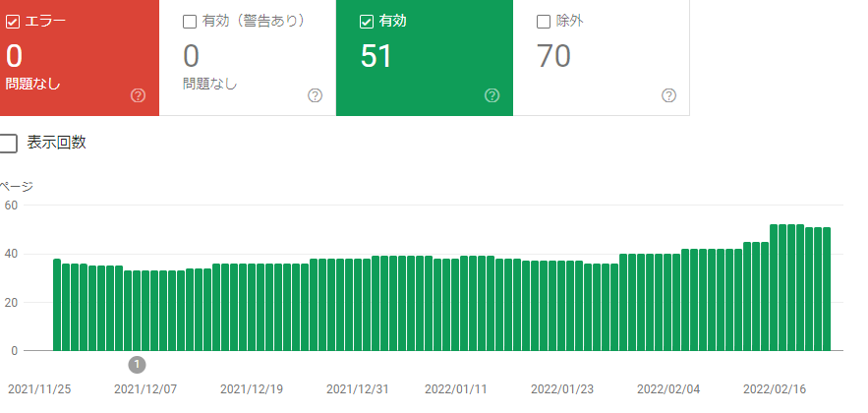Click the 2022/02/04 date axis label
868x413 pixels.
[x=668, y=389]
